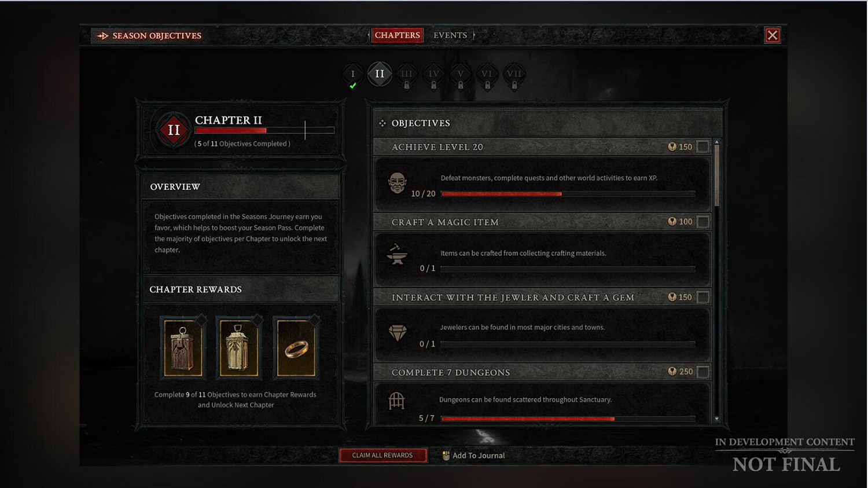868x488 pixels.
Task: Select the Chapter I diamond icon
Action: (353, 75)
